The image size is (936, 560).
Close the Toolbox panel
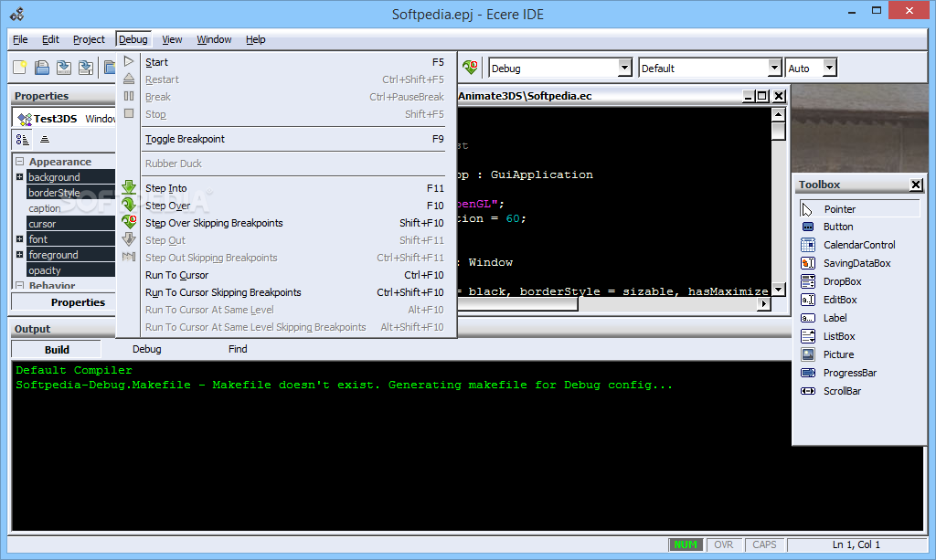[x=916, y=185]
